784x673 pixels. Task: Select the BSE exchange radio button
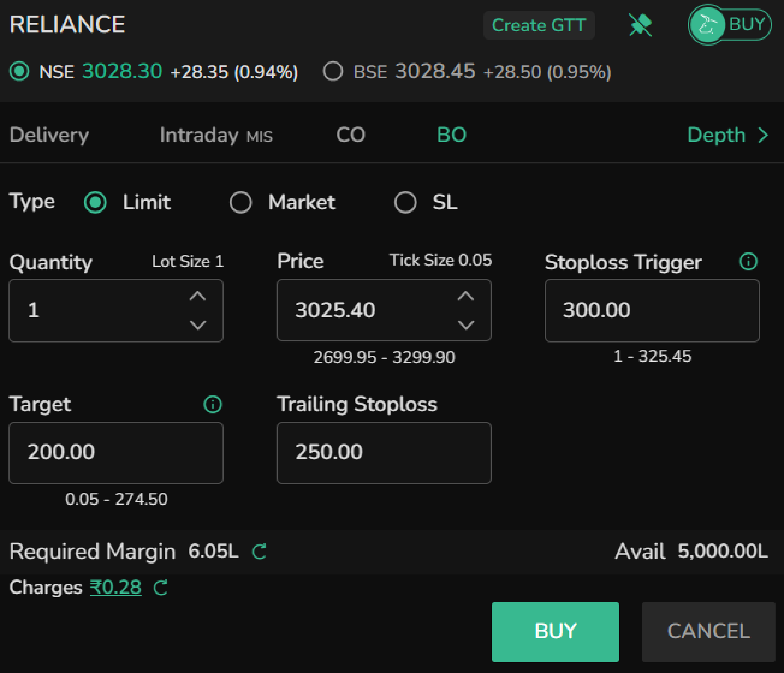(x=333, y=71)
